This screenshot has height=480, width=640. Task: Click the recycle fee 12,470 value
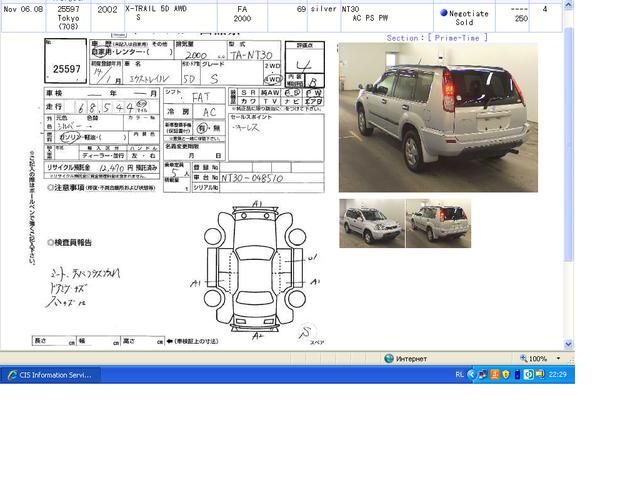point(111,168)
